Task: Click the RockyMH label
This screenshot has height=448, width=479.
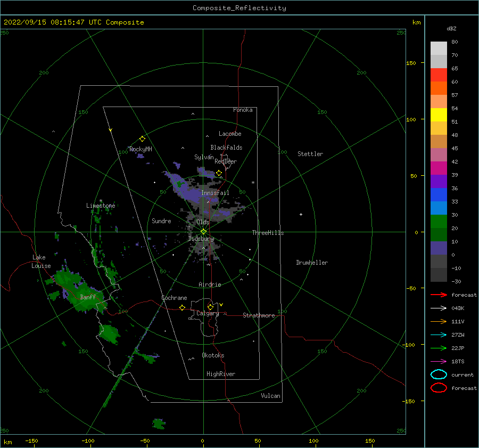Action: point(141,149)
